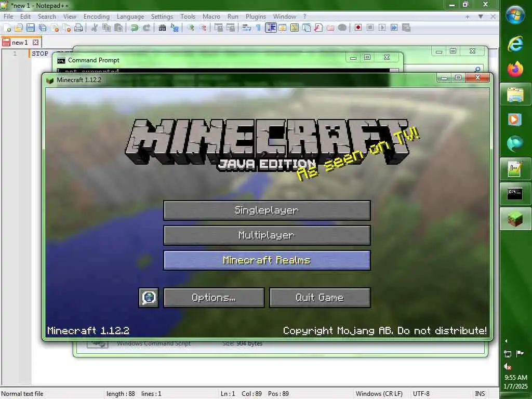The height and width of the screenshot is (399, 532).
Task: Click the Minecraft grass block taskbar icon
Action: 515,219
